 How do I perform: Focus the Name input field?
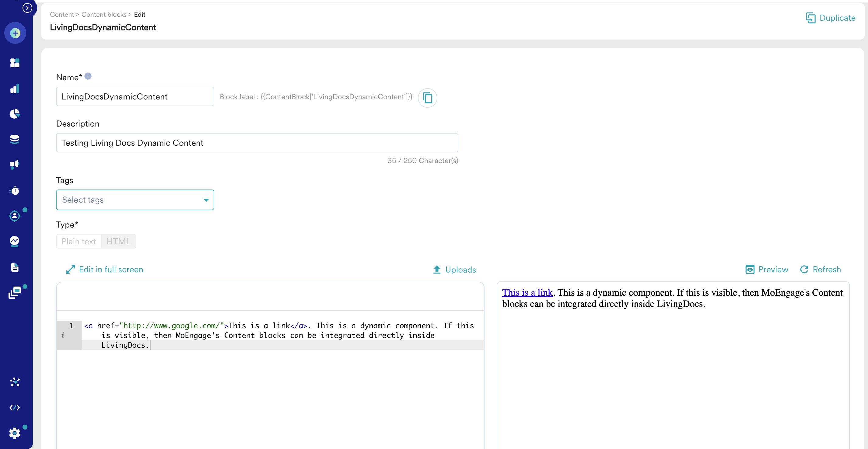pyautogui.click(x=135, y=97)
